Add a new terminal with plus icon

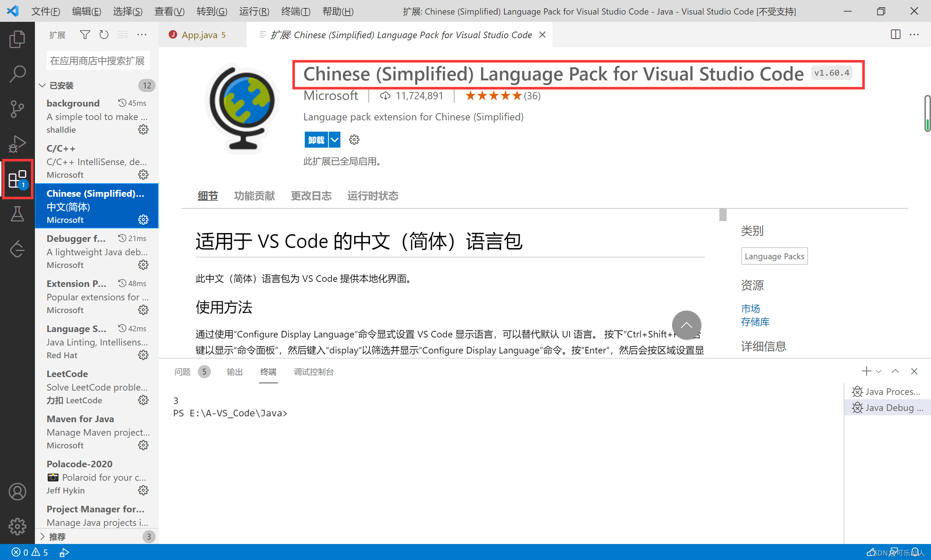[867, 371]
